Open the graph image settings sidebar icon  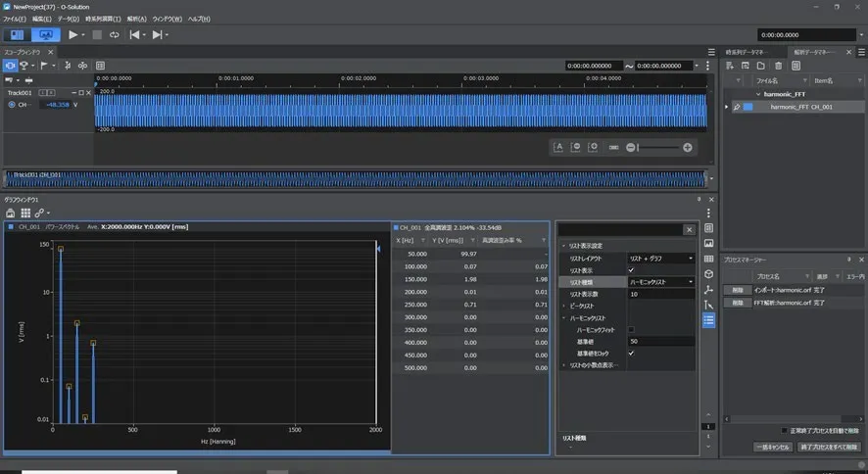(708, 243)
